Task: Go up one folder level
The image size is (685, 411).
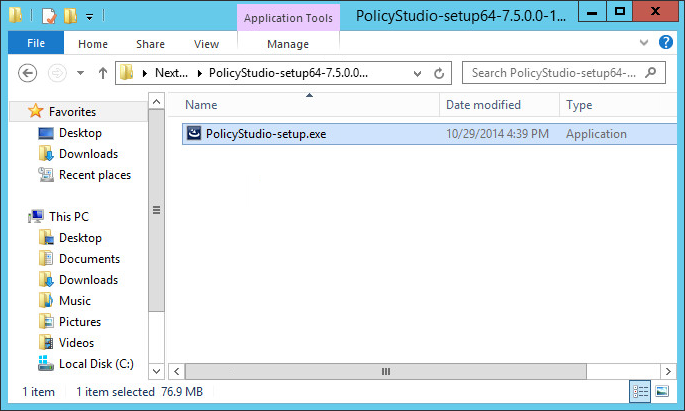Action: (x=103, y=73)
